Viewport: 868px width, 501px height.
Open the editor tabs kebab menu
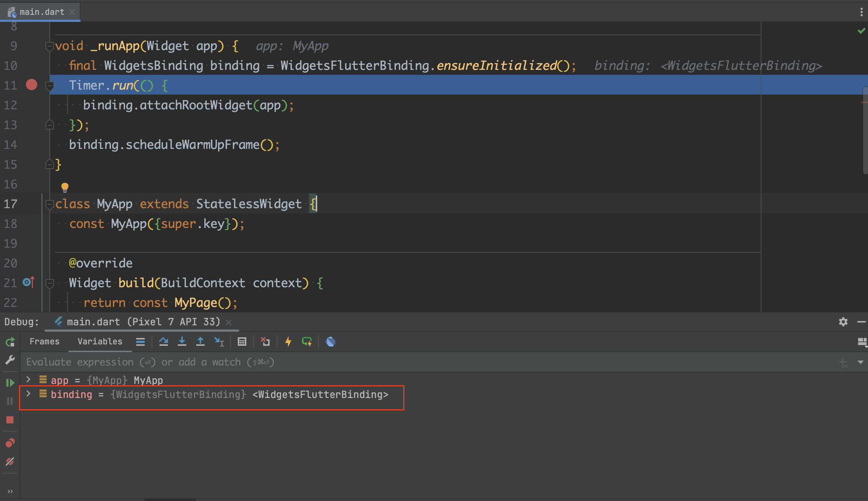(862, 12)
